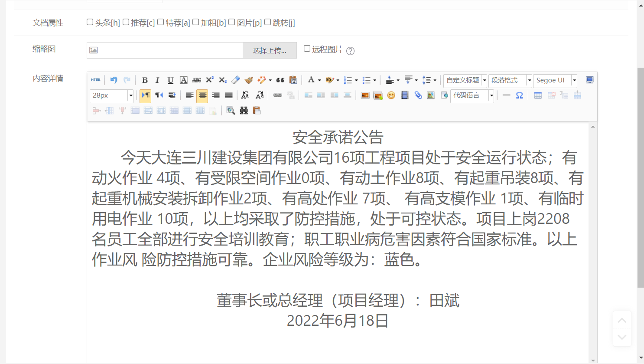
Task: Insert a special character (Omega)
Action: pyautogui.click(x=519, y=95)
